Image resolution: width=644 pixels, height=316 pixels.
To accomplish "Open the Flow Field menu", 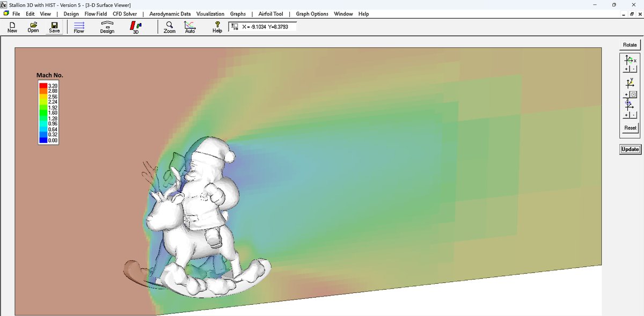I will coord(96,14).
